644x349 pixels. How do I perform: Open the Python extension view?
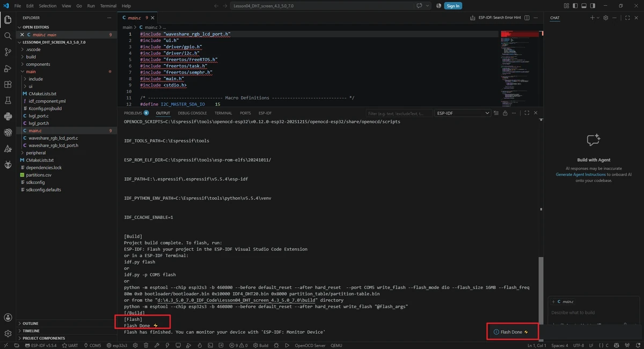pyautogui.click(x=8, y=117)
